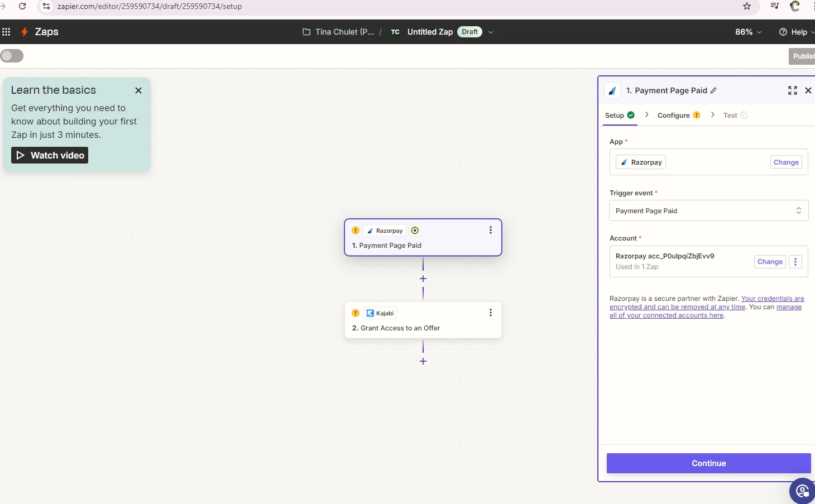
Task: Open 'Your credentials are encrypted' link
Action: pyautogui.click(x=707, y=303)
